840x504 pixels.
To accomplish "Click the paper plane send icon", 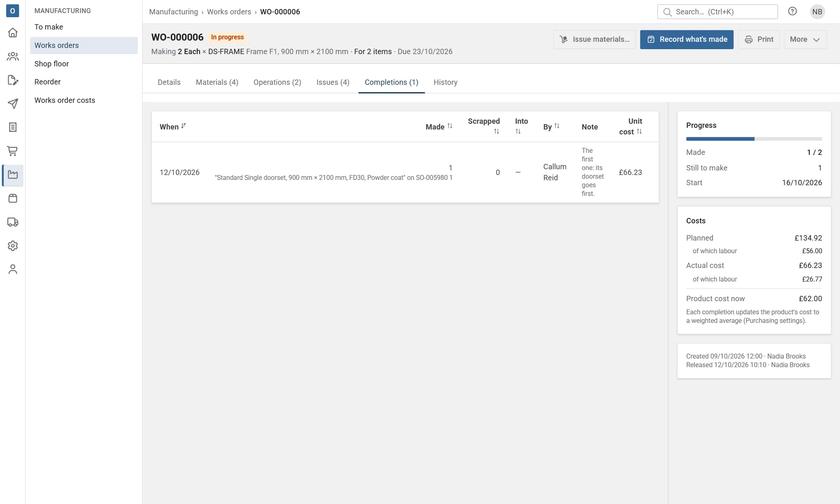I will click(13, 104).
